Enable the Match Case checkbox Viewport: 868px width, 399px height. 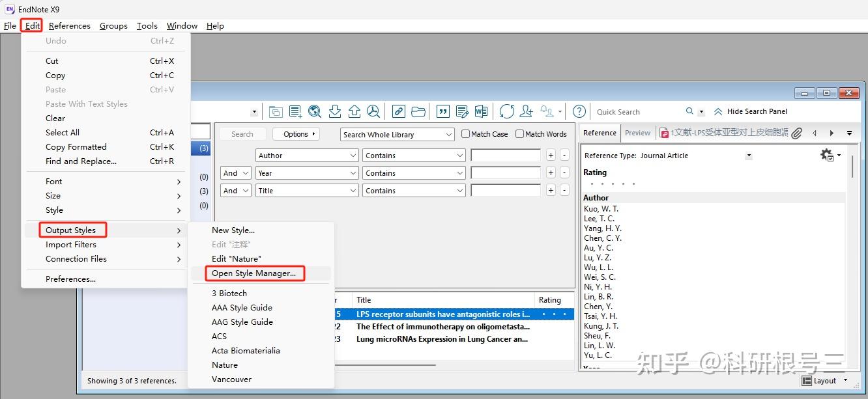pyautogui.click(x=466, y=134)
